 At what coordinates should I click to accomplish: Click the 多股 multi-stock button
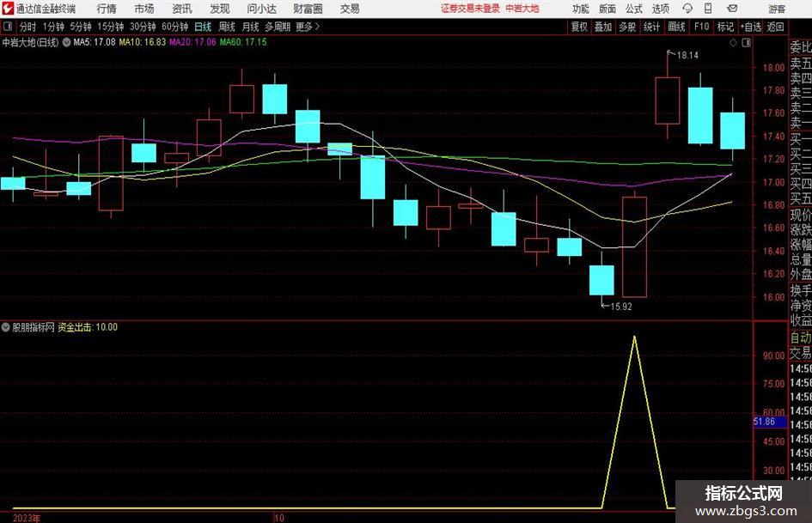(627, 27)
